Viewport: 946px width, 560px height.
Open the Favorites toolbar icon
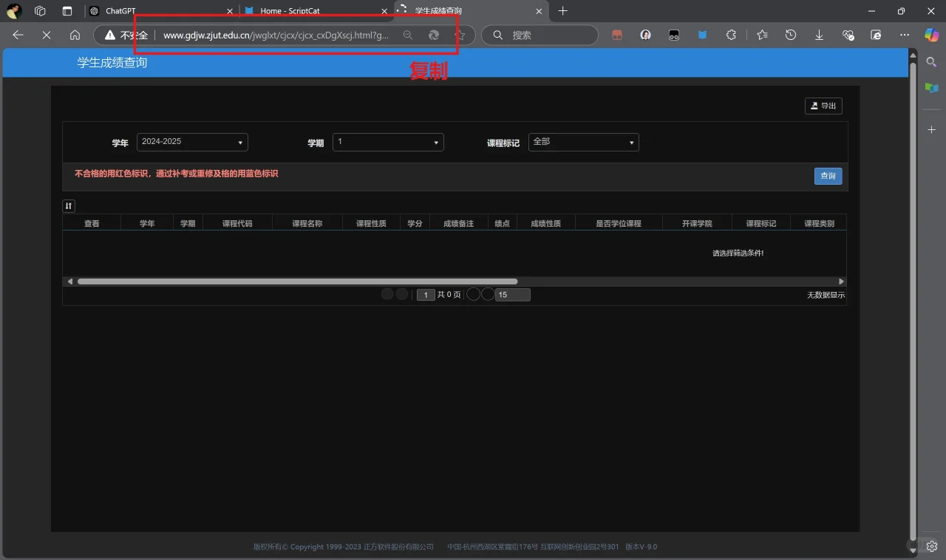coord(763,35)
